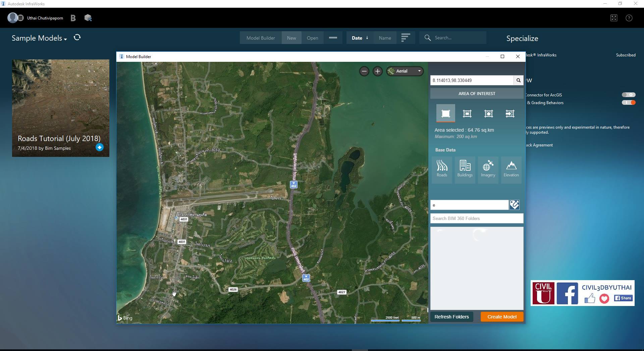Screen dimensions: 644x351
Task: Click the Roads base data icon
Action: coord(442,169)
